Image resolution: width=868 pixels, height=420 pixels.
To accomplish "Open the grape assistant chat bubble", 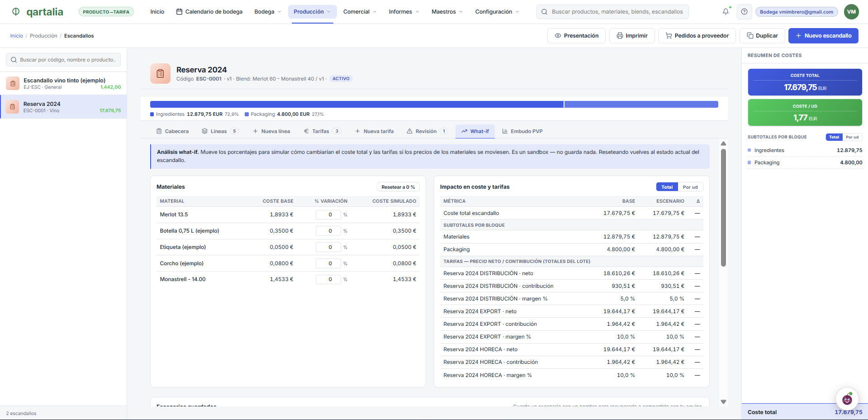I will coord(847,399).
